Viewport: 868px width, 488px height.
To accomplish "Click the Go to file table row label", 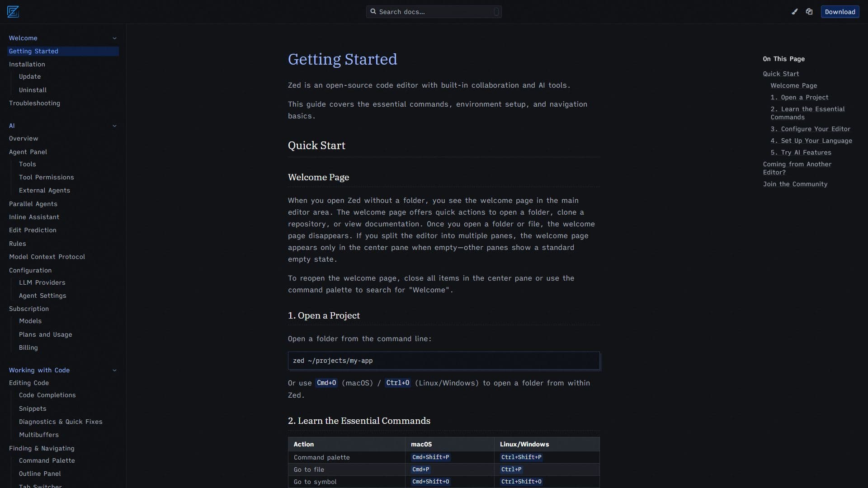I will point(309,469).
